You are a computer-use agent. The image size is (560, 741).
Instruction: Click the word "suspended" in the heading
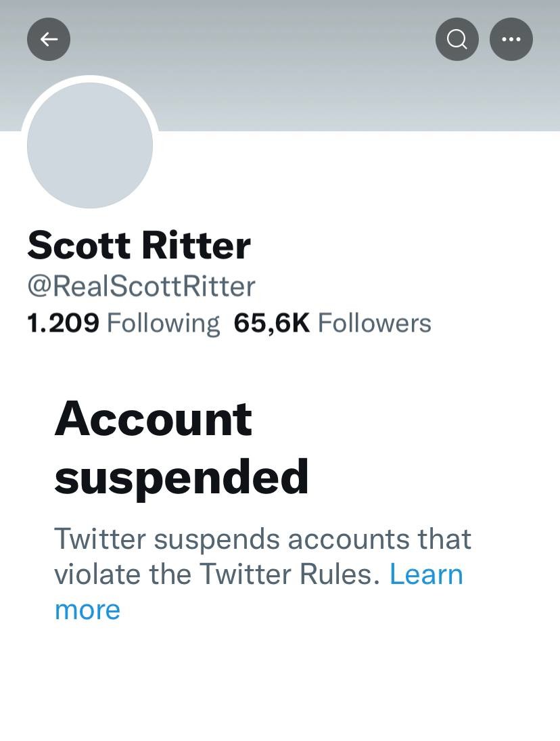[181, 476]
